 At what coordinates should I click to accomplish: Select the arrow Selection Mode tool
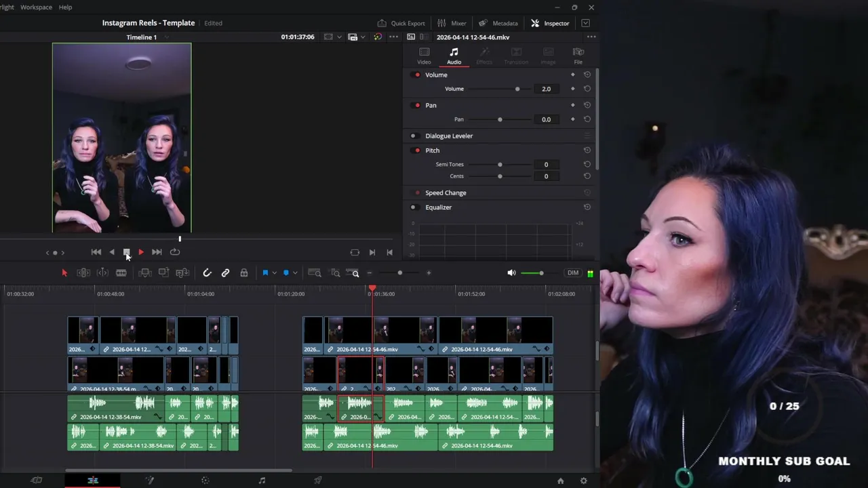tap(64, 272)
